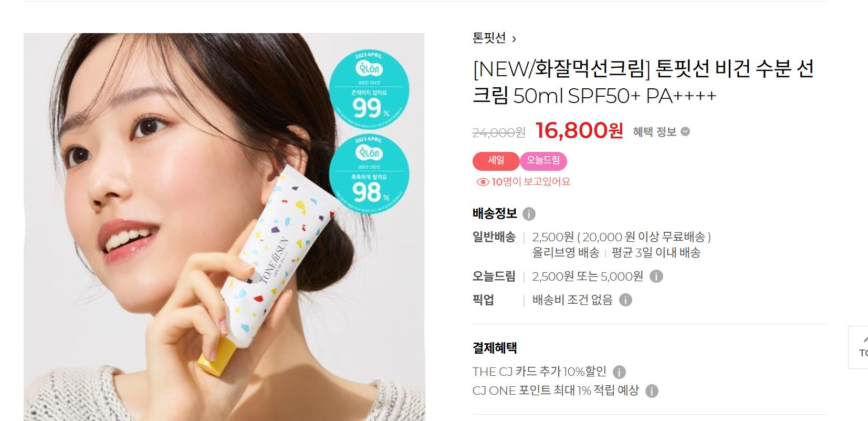Click the 16,800원 sale price
Image resolution: width=868 pixels, height=421 pixels.
pyautogui.click(x=579, y=130)
